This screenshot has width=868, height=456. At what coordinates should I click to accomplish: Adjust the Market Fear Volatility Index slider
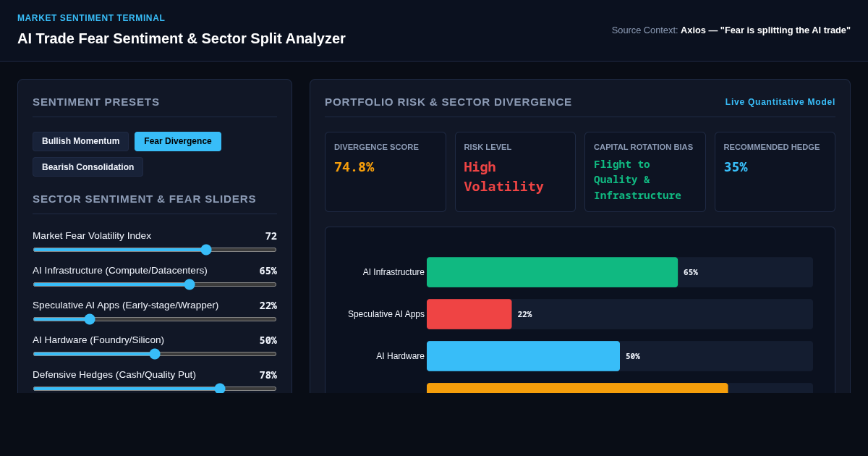(155, 250)
